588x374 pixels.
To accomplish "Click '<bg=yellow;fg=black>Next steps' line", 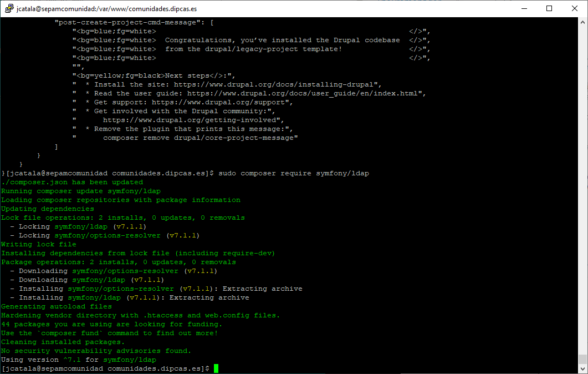I will pos(154,75).
